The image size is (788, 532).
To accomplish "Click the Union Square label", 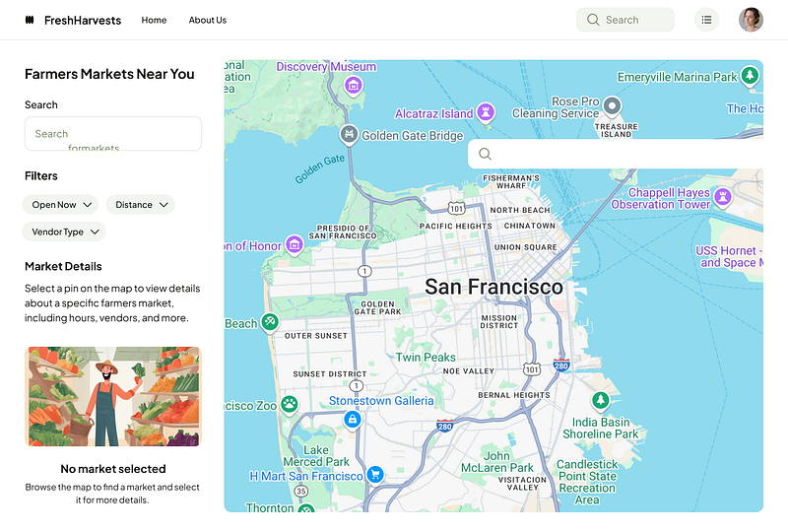I will (x=526, y=247).
